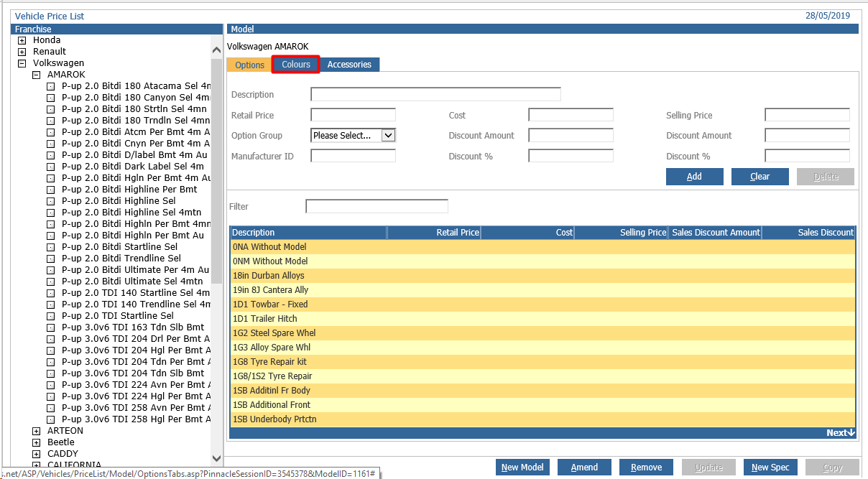868x479 pixels.
Task: Sort by Cost column header
Action: coord(527,233)
